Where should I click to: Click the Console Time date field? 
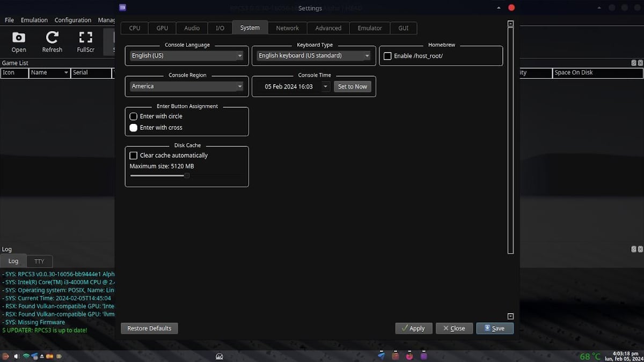[x=289, y=86]
